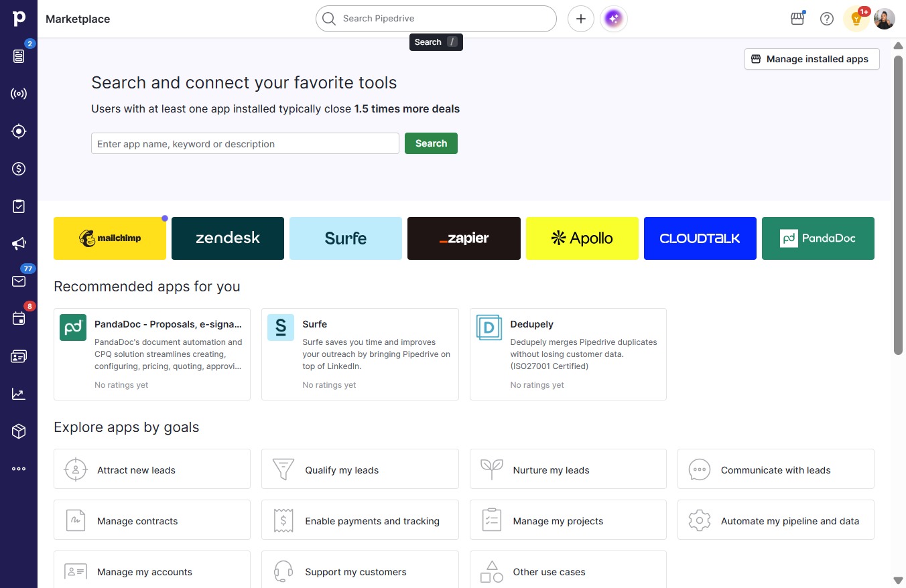Open the yellow Apollo banner tile

tap(582, 238)
